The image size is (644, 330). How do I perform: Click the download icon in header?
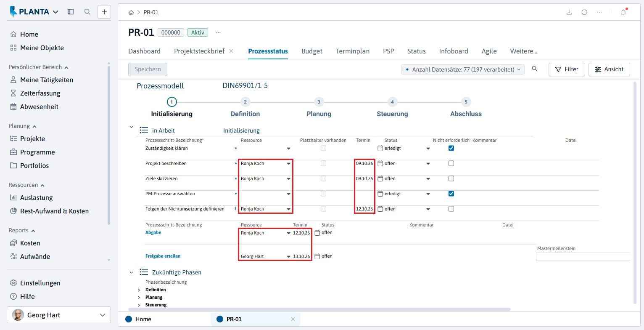[x=569, y=12]
